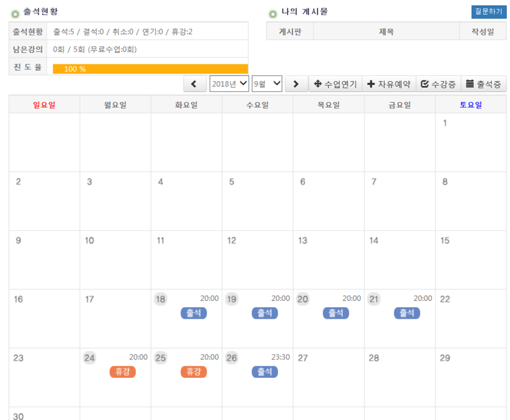
Task: Select calendar day 26
Action: (x=231, y=358)
